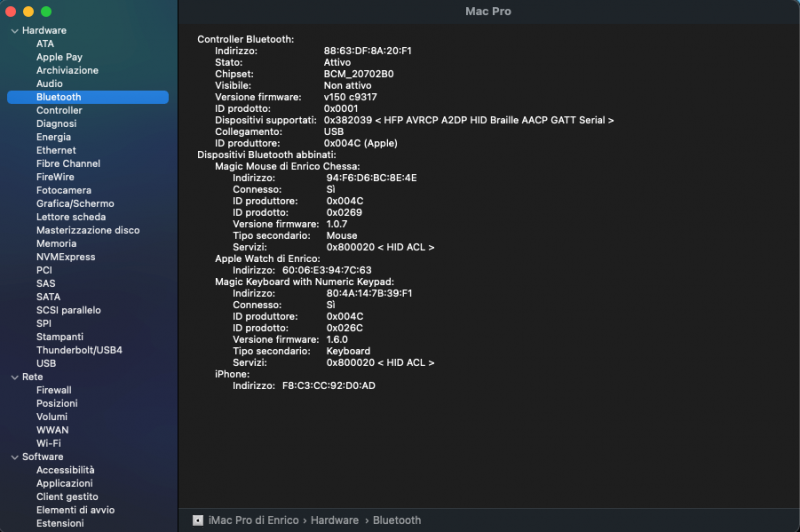
Task: Click Apple Watch di Enrico heading
Action: point(267,259)
